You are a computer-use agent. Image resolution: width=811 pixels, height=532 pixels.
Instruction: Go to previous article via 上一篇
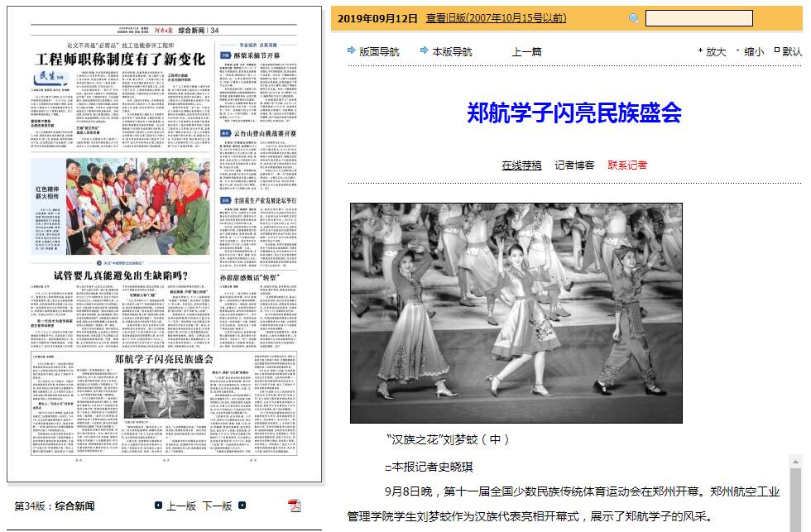tap(526, 51)
